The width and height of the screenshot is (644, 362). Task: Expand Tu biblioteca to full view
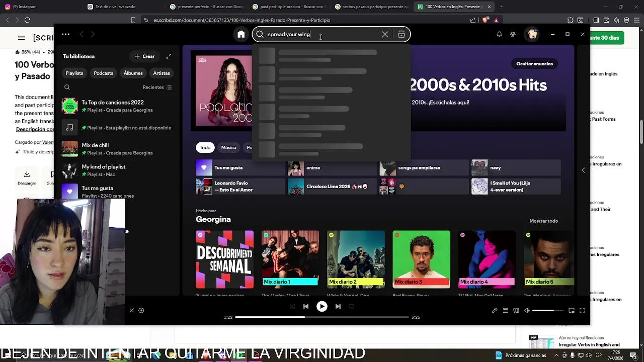point(169,56)
